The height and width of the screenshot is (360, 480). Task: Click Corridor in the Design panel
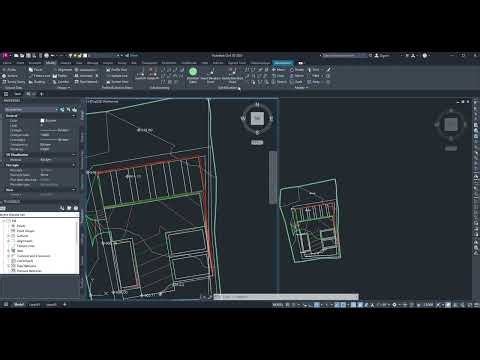click(x=61, y=82)
